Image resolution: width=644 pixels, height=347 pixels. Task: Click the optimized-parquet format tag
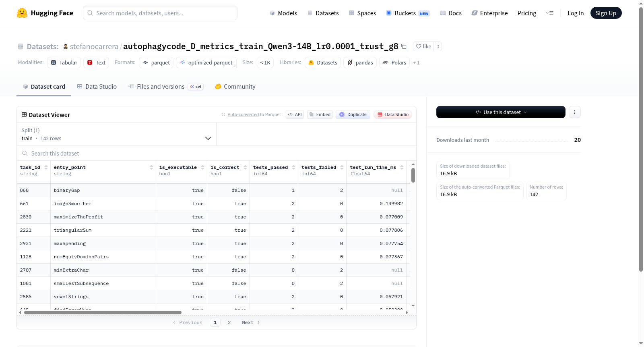tap(206, 62)
